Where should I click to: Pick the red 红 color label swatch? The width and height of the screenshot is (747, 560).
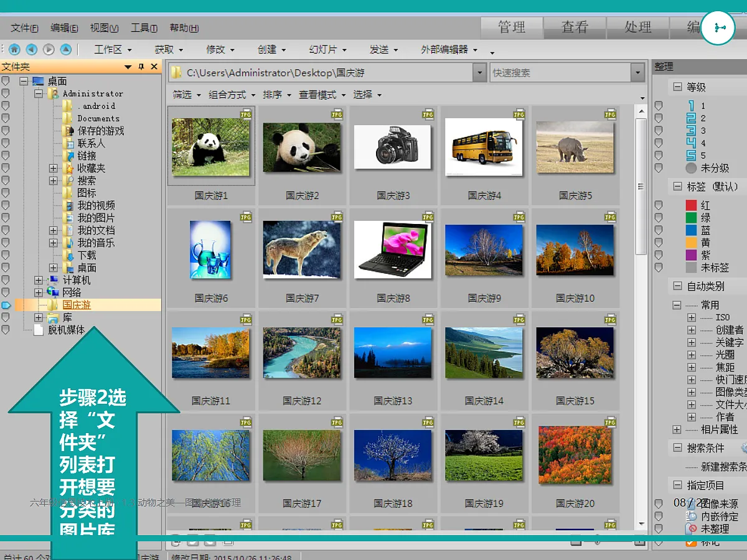coord(691,205)
